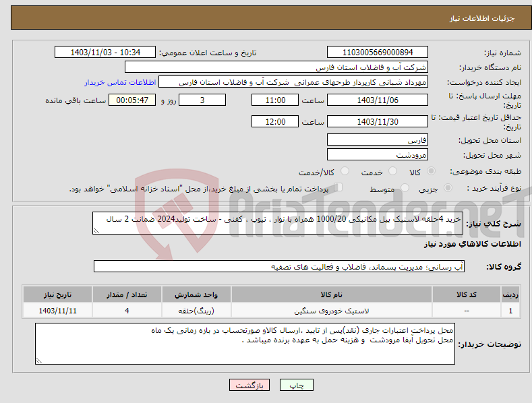Click the remaining days field showing 3

(x=202, y=100)
